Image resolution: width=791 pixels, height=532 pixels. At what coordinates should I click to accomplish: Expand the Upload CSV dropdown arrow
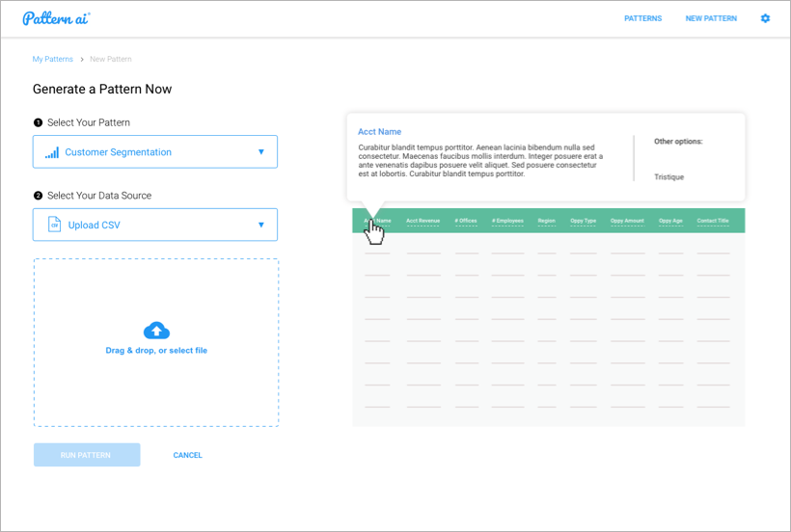click(x=260, y=226)
